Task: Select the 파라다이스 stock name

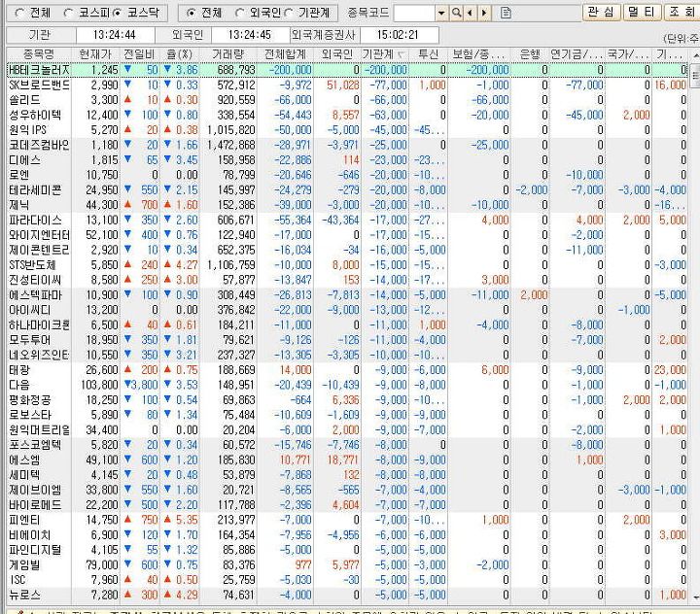Action: [35, 220]
